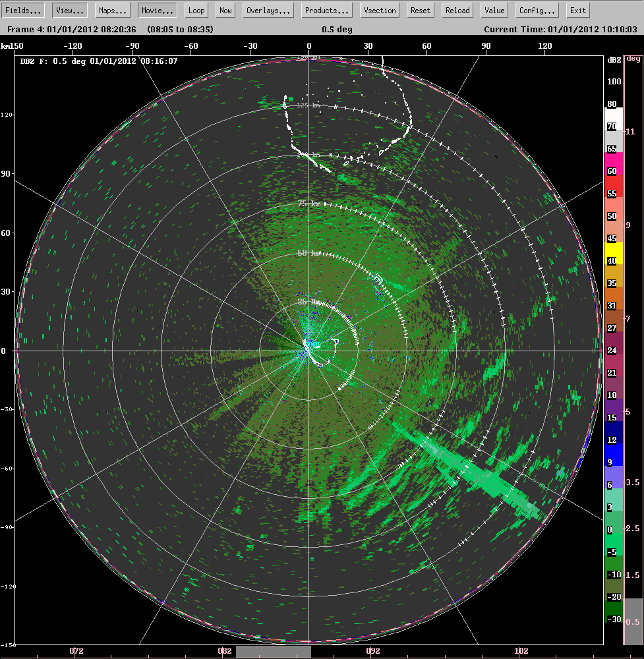Image resolution: width=644 pixels, height=659 pixels.
Task: Open the Products menu
Action: [x=327, y=10]
